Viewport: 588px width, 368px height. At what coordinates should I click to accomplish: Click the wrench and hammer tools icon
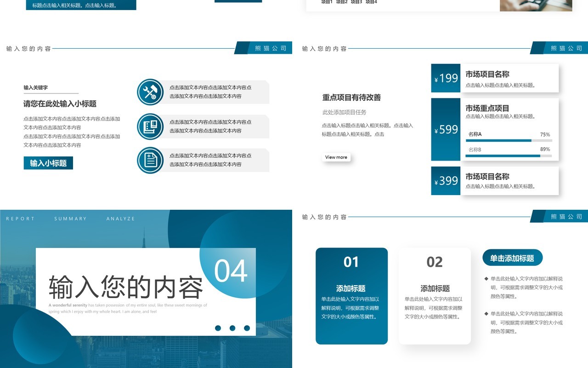click(x=150, y=92)
